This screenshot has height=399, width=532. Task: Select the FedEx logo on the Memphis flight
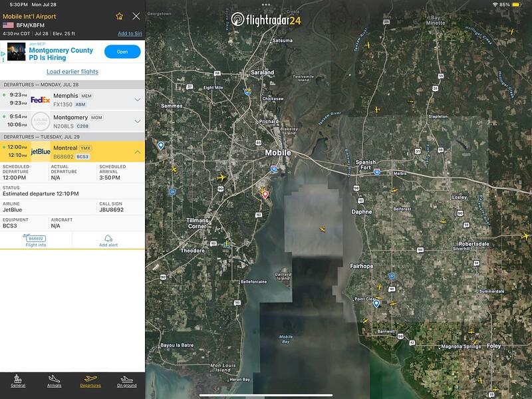[41, 100]
